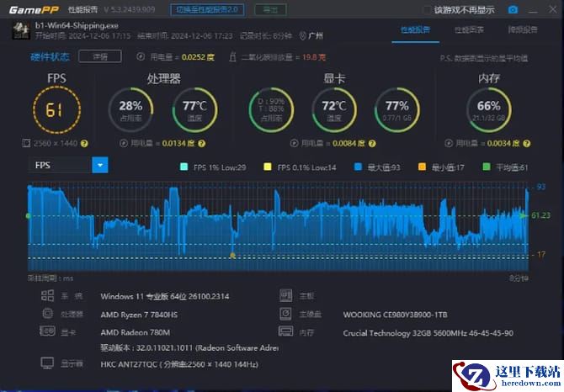This screenshot has height=392, width=564.
Task: Click HKC ANT27TQC display text
Action: click(x=179, y=364)
